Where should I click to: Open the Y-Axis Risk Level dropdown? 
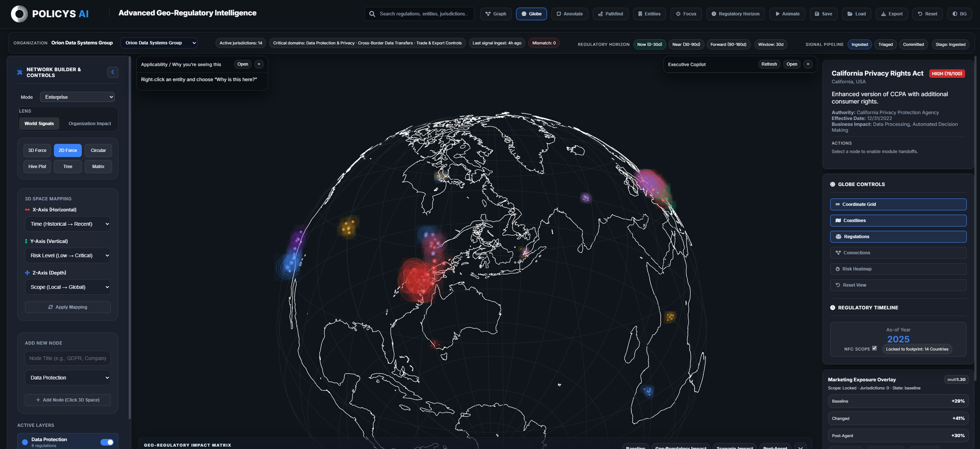click(68, 256)
